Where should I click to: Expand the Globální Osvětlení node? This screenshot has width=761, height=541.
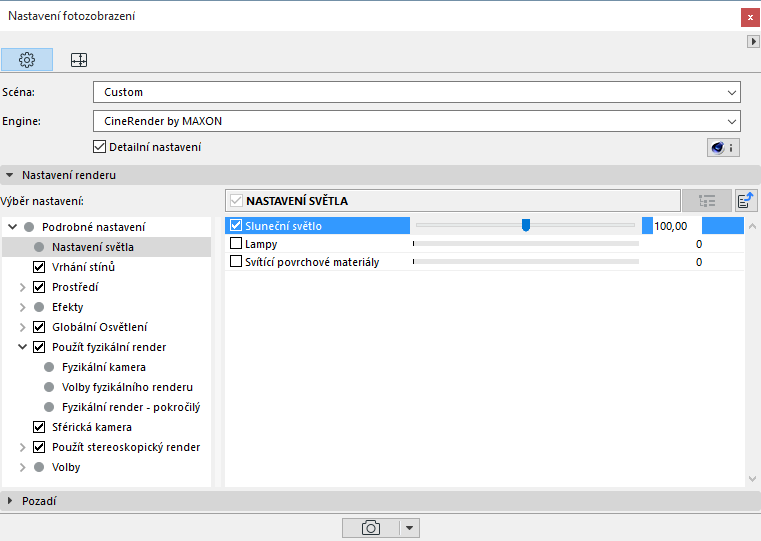(x=22, y=327)
